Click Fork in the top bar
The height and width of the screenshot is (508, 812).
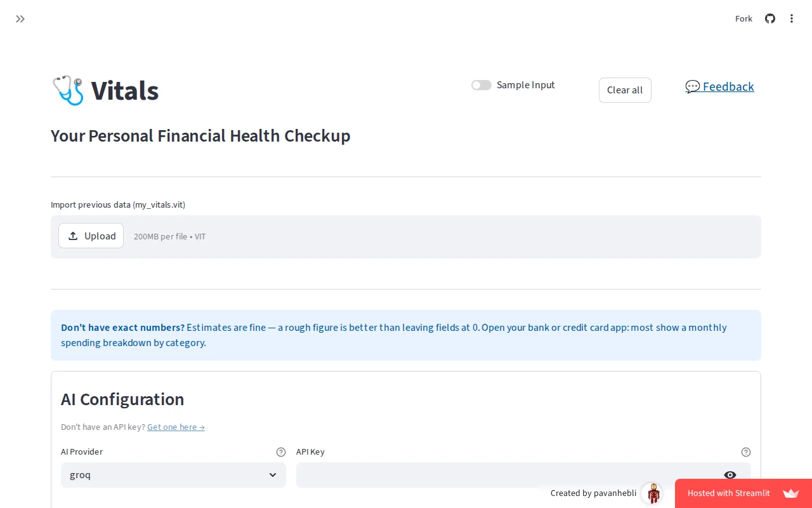coord(743,18)
